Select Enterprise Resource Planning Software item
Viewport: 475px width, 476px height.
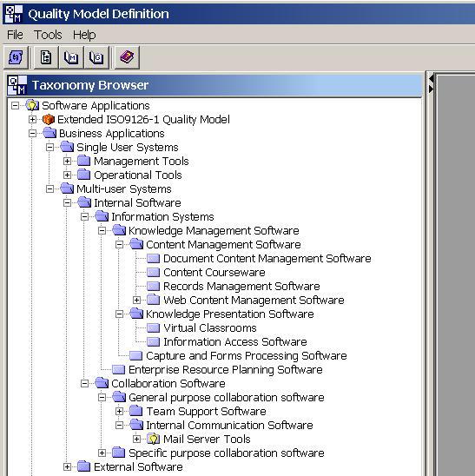click(x=225, y=370)
